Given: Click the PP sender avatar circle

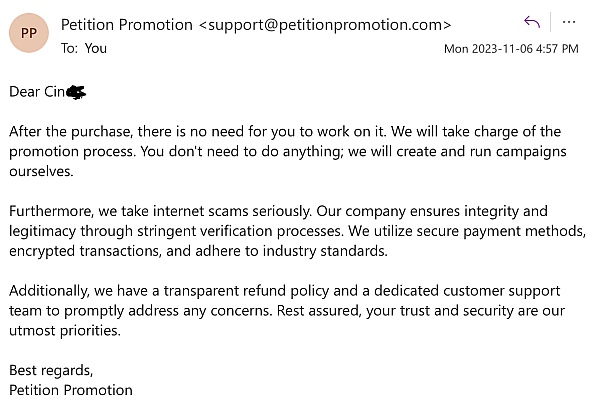Looking at the screenshot, I should click(x=28, y=34).
